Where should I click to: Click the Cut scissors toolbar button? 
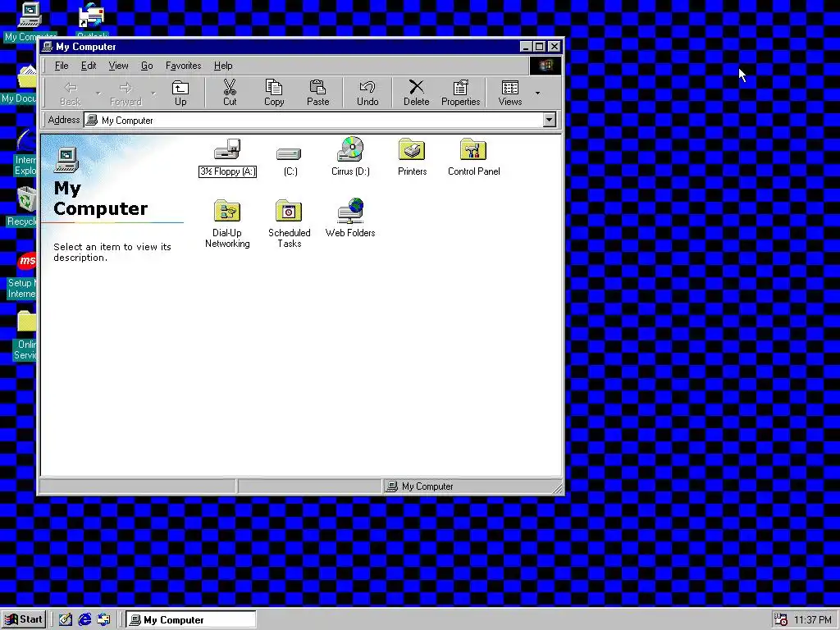[x=230, y=94]
